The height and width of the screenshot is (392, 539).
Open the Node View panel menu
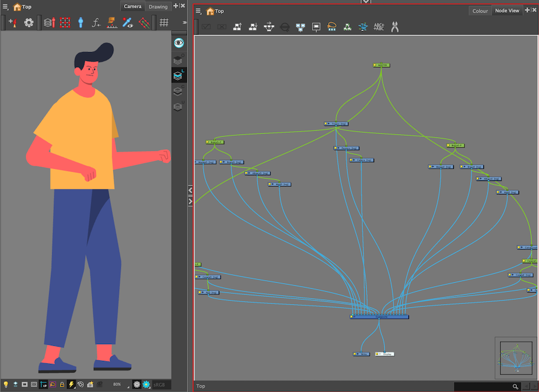[198, 10]
